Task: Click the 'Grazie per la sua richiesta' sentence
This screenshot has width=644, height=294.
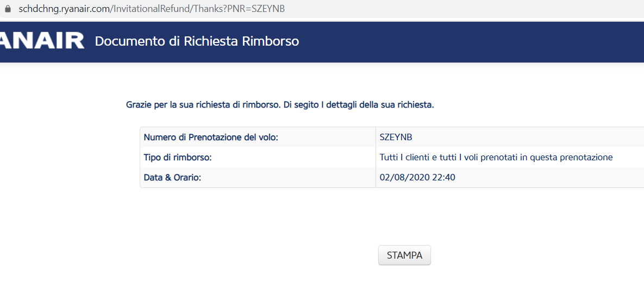Action: [x=203, y=105]
